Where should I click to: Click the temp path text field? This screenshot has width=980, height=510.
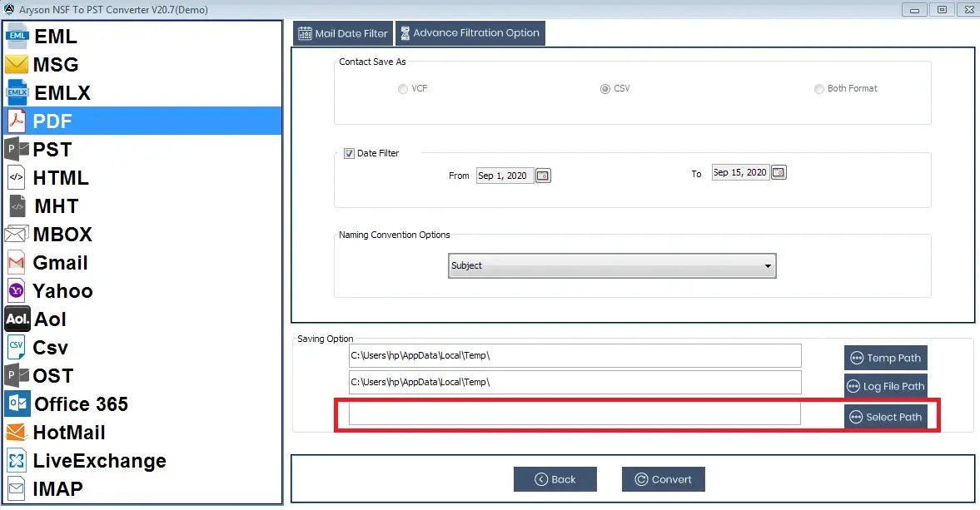pos(575,356)
